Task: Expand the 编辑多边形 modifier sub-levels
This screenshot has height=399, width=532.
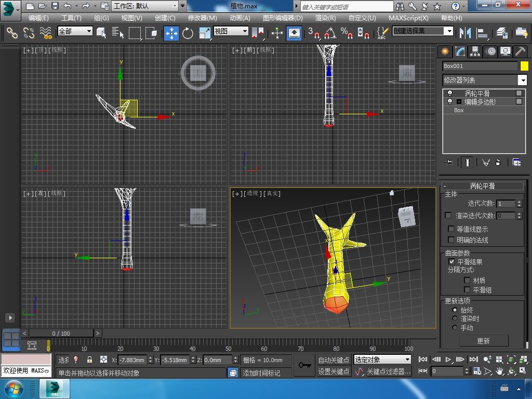Action: 459,101
